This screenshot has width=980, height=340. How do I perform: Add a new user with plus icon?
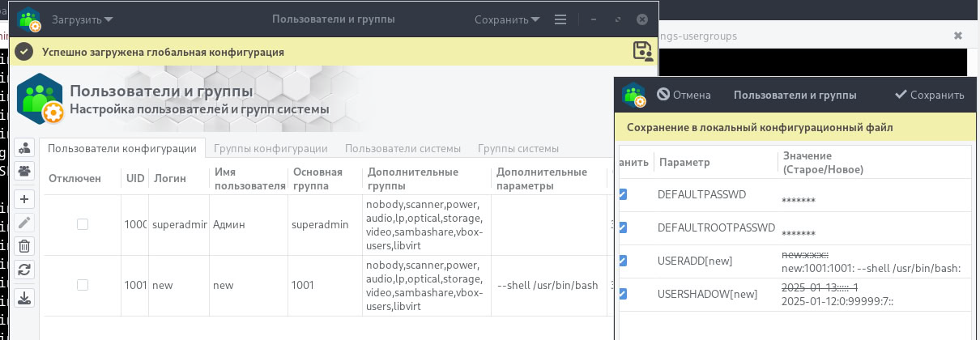[25, 199]
